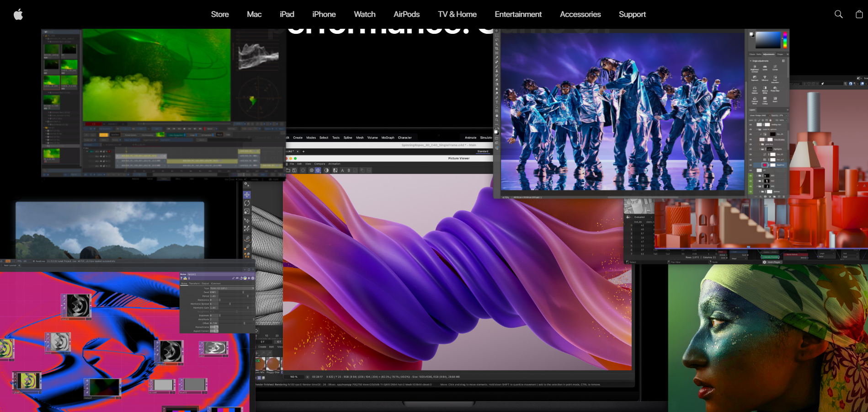Select the Foggy Glass material thumbnail
Screen dimensions: 868x412
click(x=273, y=364)
